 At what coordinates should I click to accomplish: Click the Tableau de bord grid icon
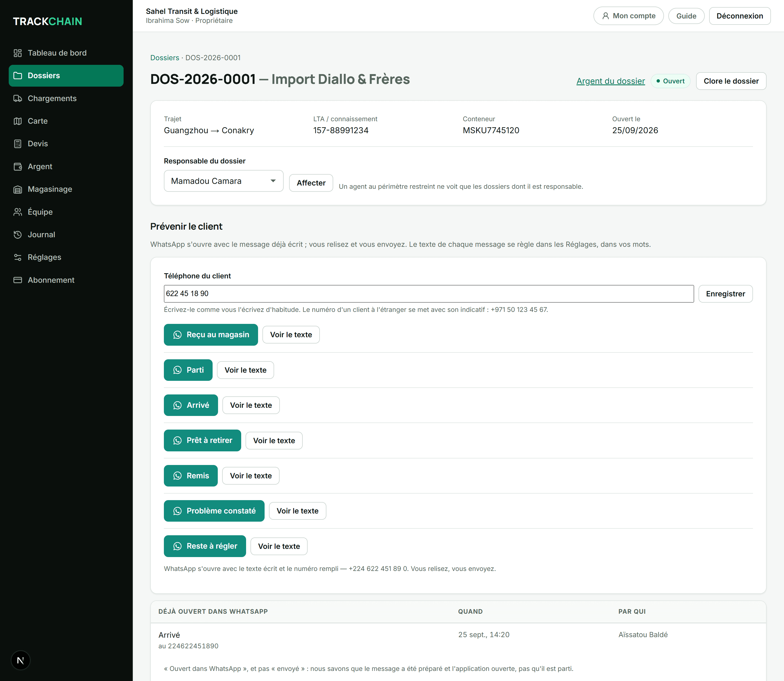coord(17,53)
